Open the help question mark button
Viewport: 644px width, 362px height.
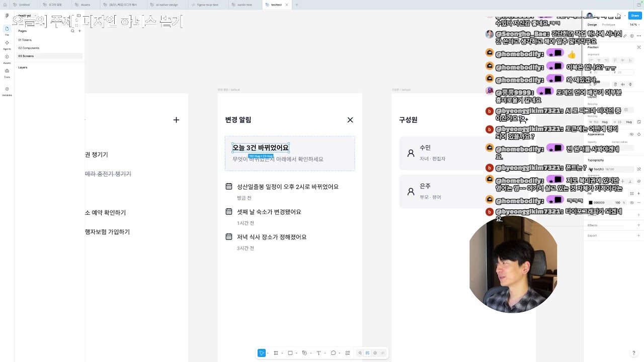coord(633,353)
